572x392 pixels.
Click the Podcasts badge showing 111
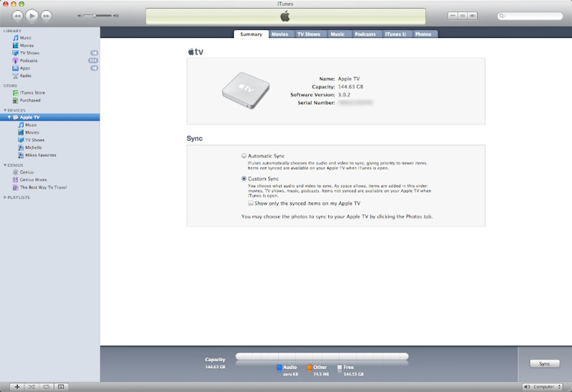coord(93,61)
